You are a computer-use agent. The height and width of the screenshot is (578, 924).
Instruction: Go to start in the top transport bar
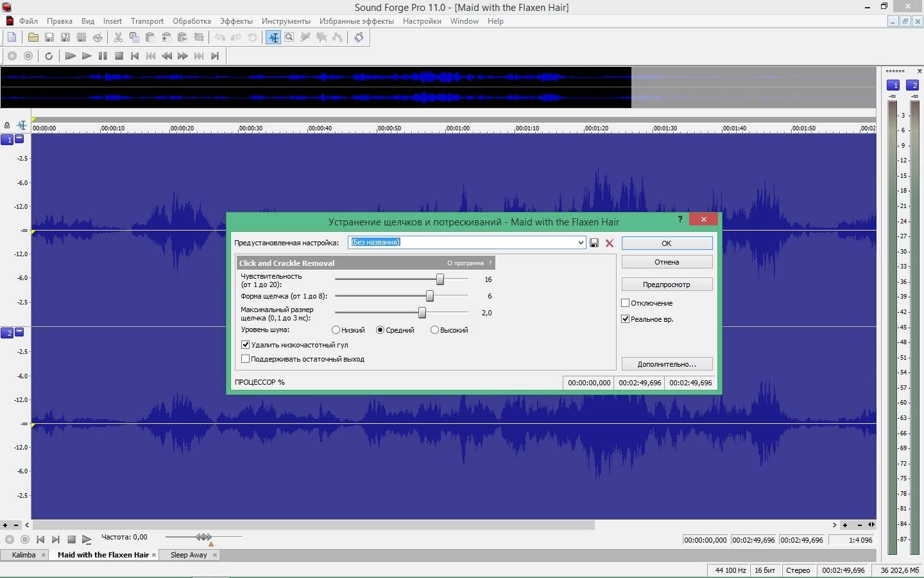point(135,56)
